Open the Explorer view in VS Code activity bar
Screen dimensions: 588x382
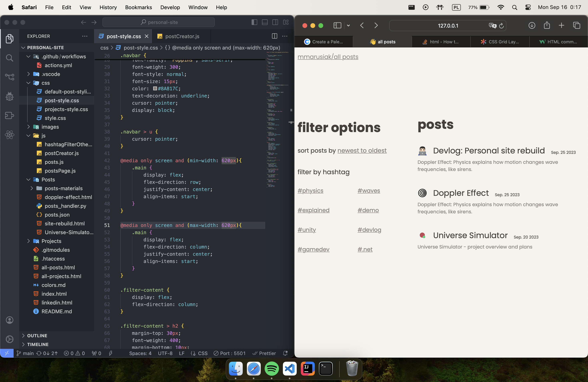point(9,39)
